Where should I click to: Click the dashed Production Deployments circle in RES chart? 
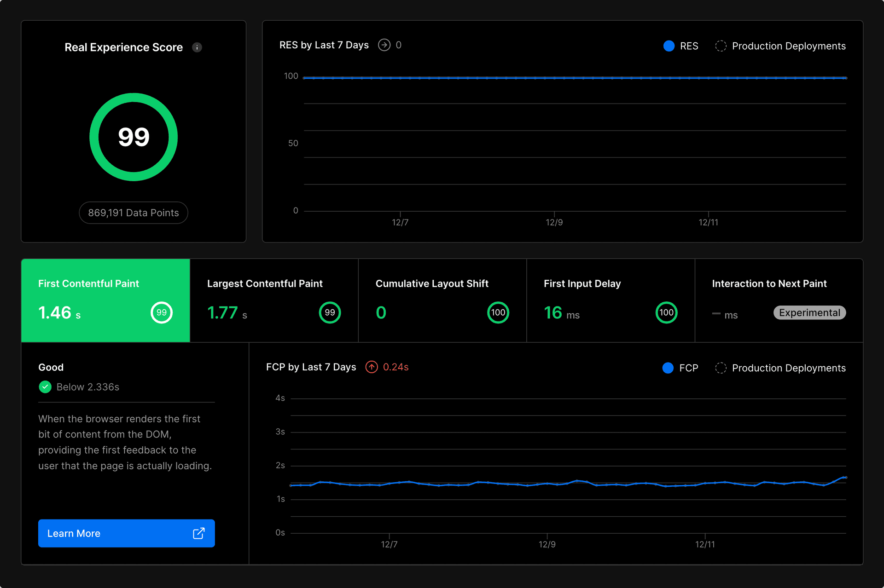point(721,46)
